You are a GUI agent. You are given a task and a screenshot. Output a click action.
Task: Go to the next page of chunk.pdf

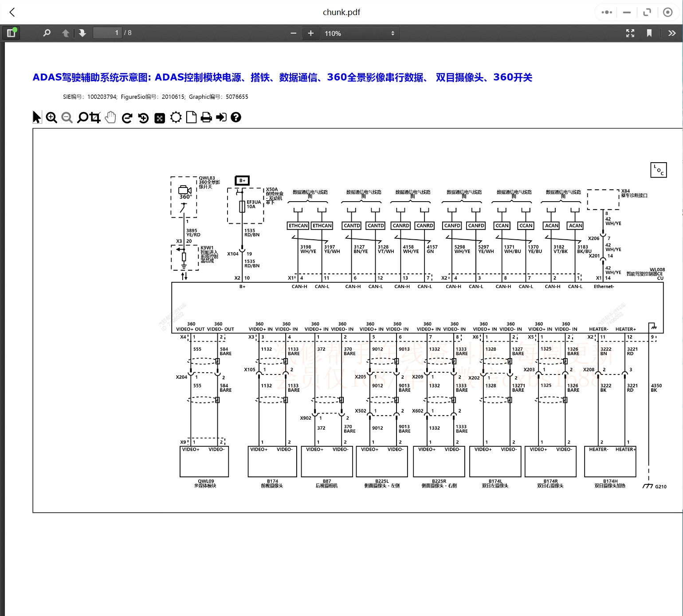(x=82, y=33)
